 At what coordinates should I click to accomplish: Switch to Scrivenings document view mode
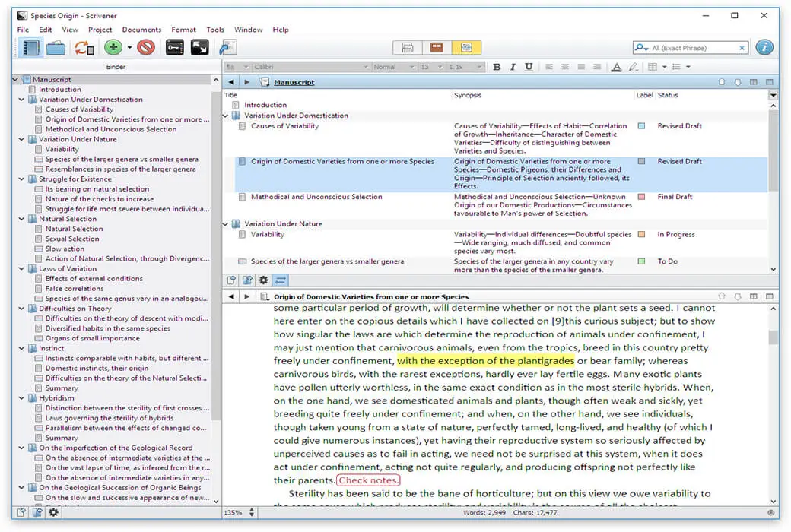click(x=408, y=47)
